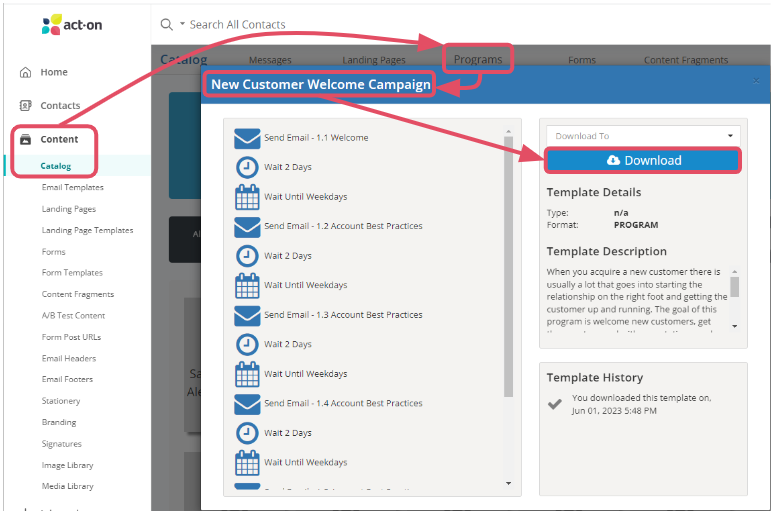The image size is (774, 513).
Task: Switch to the Forms catalog tab
Action: click(581, 60)
